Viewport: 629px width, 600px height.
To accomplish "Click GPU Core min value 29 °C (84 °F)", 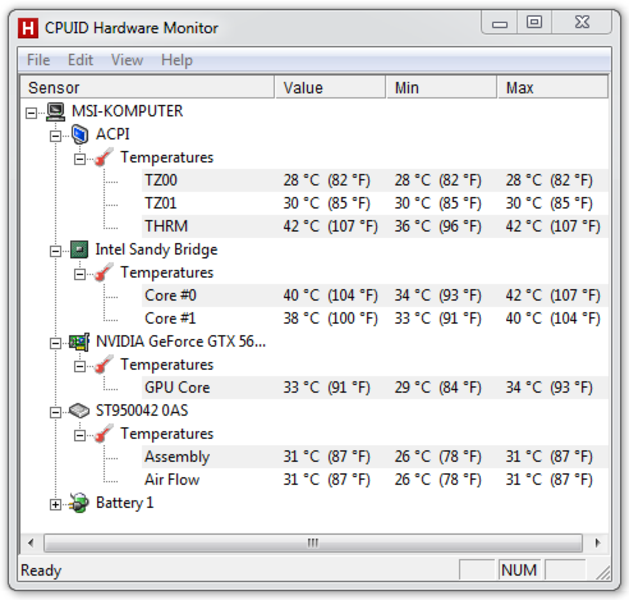I will pos(438,387).
